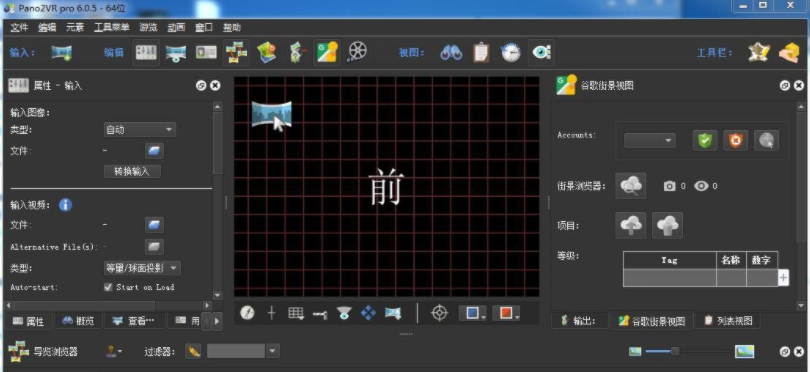Click the orange shield revoke icon
810x372 pixels.
pos(735,141)
